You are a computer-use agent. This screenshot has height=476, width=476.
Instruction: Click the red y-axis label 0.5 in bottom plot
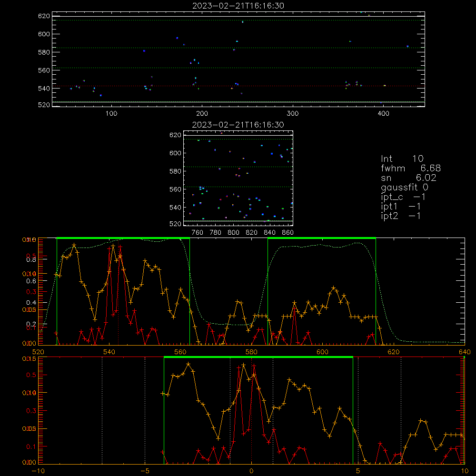click(x=31, y=375)
